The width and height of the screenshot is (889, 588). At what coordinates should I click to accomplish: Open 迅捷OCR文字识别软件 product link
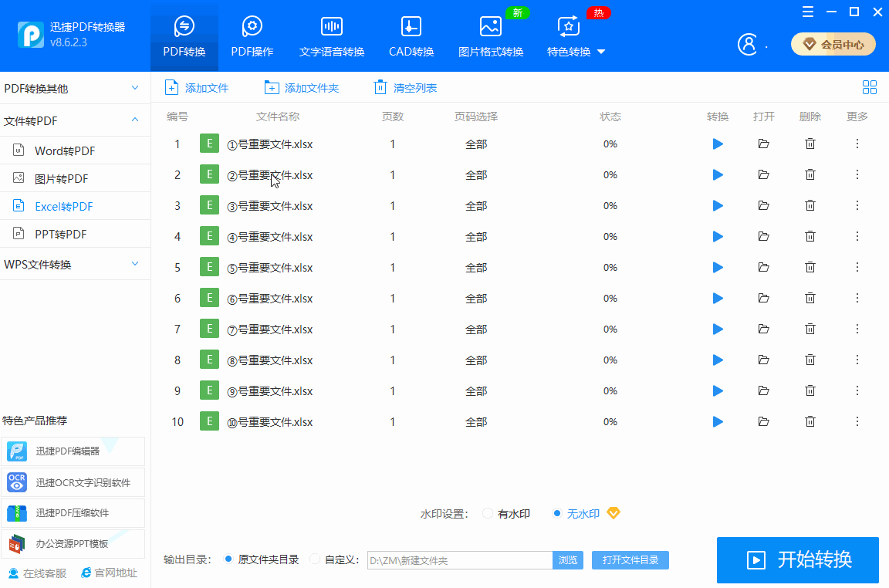pos(73,482)
